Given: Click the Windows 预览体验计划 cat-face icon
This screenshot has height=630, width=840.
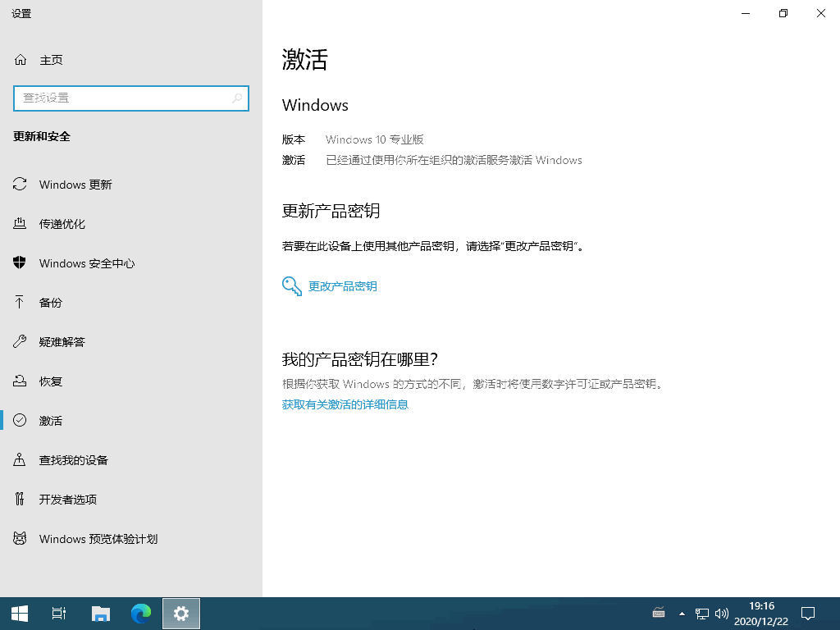Looking at the screenshot, I should tap(20, 538).
